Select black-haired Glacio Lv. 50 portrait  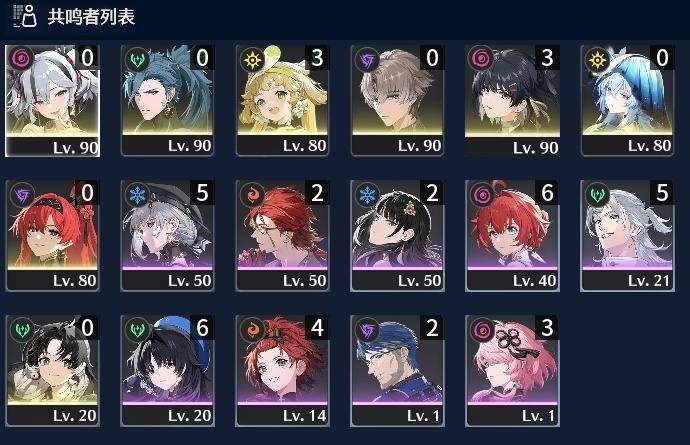click(397, 235)
